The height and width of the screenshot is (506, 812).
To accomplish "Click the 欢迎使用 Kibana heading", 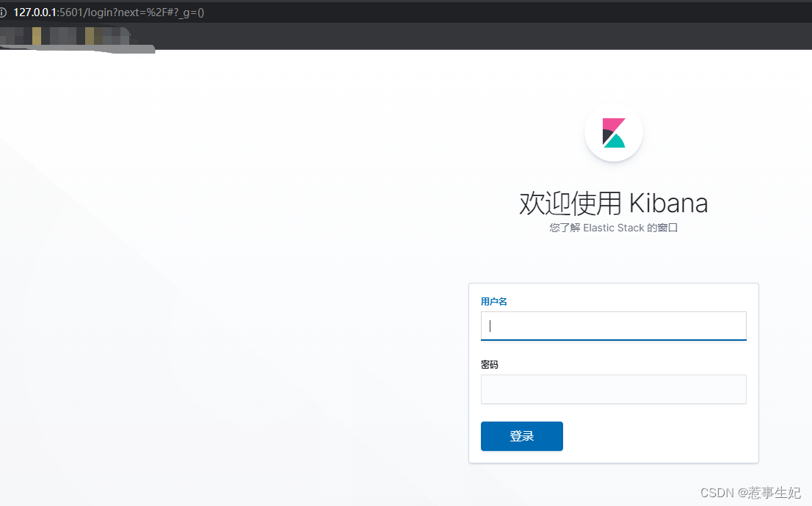I will pyautogui.click(x=614, y=203).
